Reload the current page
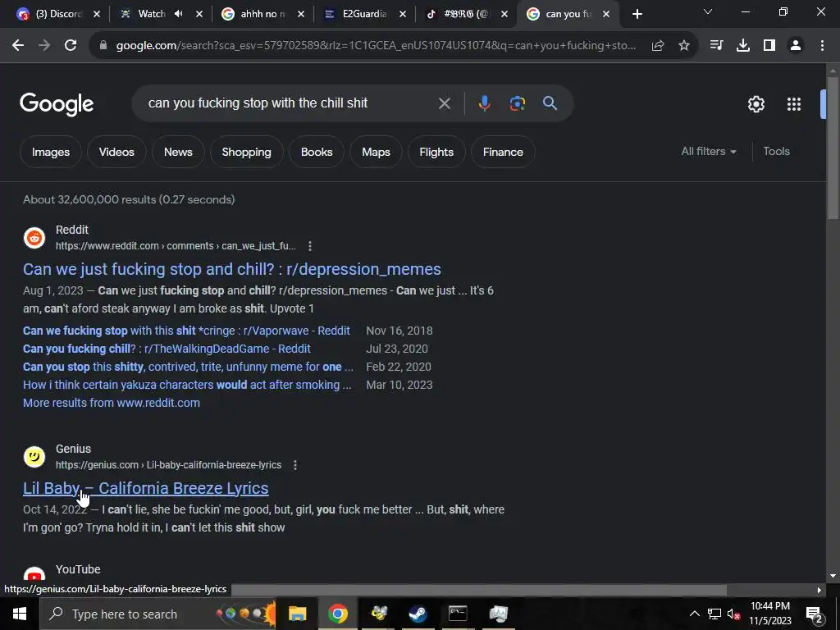 71,46
